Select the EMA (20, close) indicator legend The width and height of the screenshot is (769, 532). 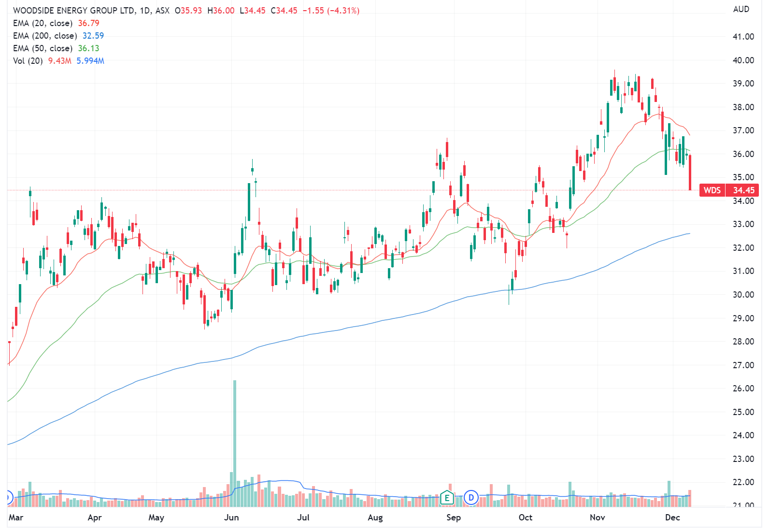tap(43, 23)
